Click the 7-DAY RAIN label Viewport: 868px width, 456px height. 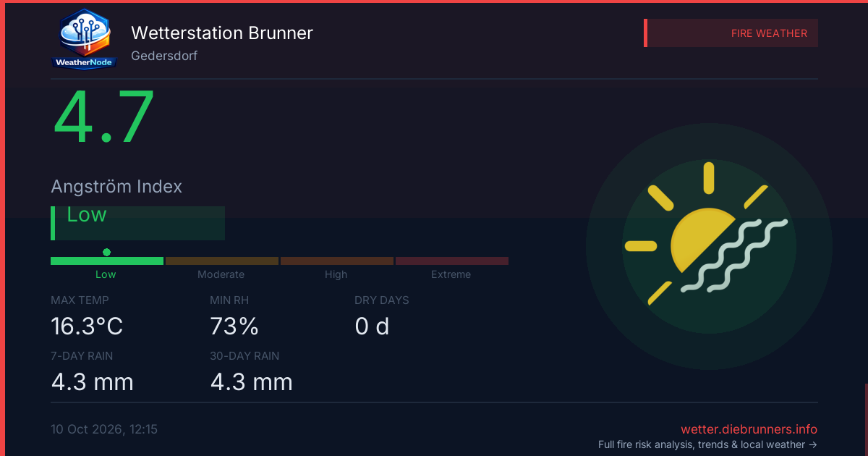tap(82, 356)
